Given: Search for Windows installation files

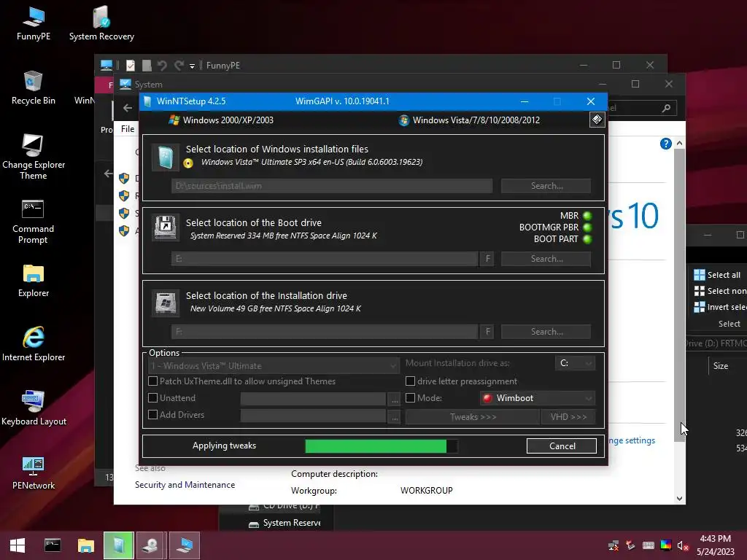Looking at the screenshot, I should point(546,186).
